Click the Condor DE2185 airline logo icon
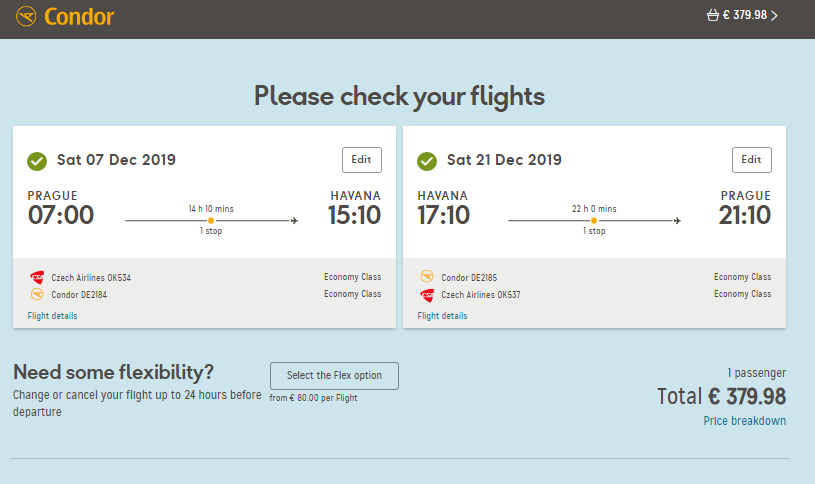 [x=427, y=277]
